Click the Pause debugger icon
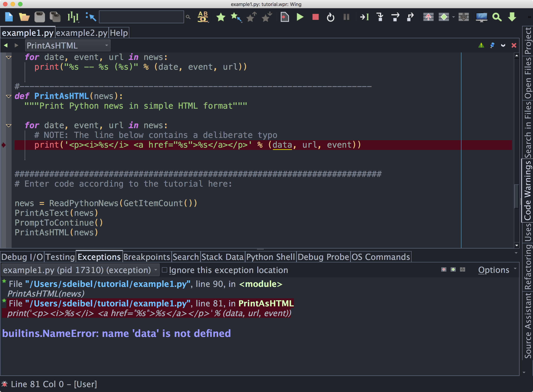 click(x=347, y=17)
